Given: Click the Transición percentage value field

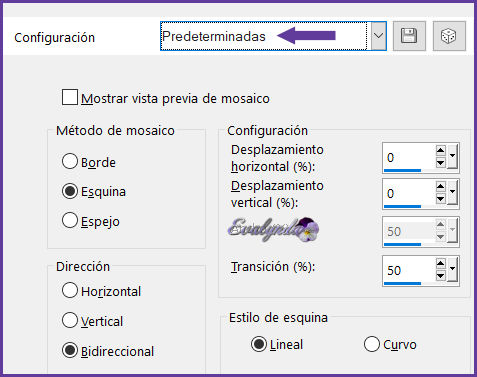Looking at the screenshot, I should (409, 270).
